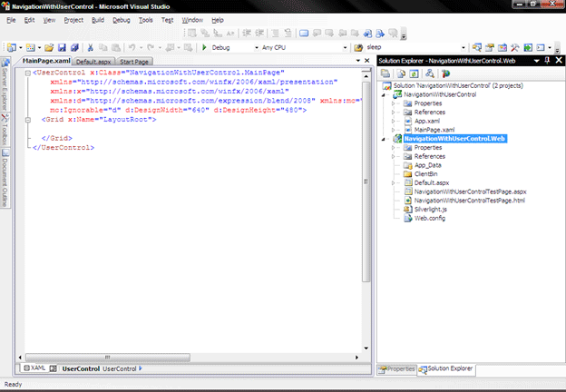Open the Tools menu
This screenshot has width=566, height=392.
(x=146, y=20)
